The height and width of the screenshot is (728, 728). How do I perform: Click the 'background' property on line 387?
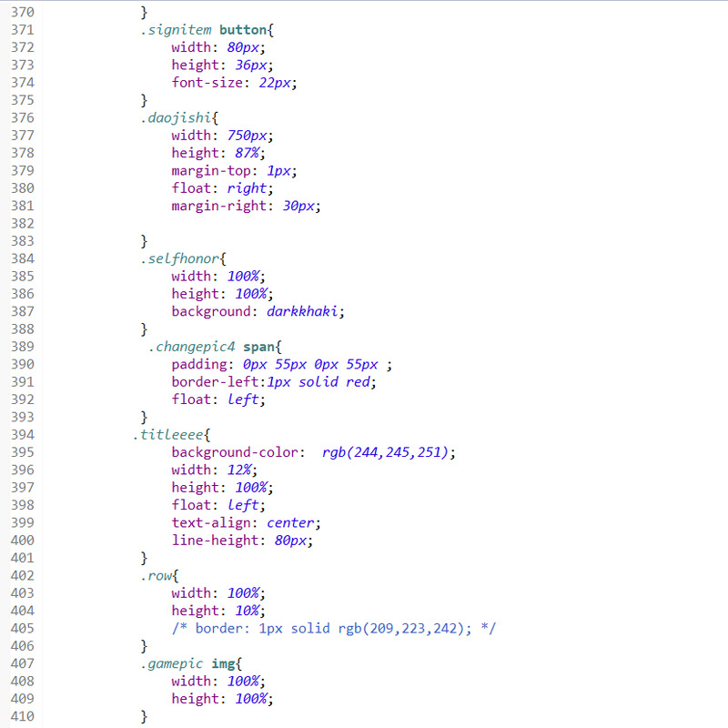point(211,311)
